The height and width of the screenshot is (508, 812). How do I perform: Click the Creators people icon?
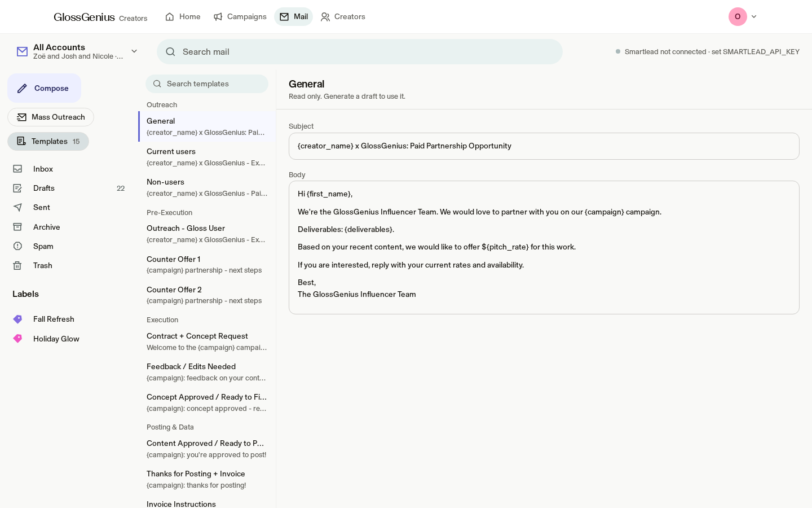click(x=325, y=17)
